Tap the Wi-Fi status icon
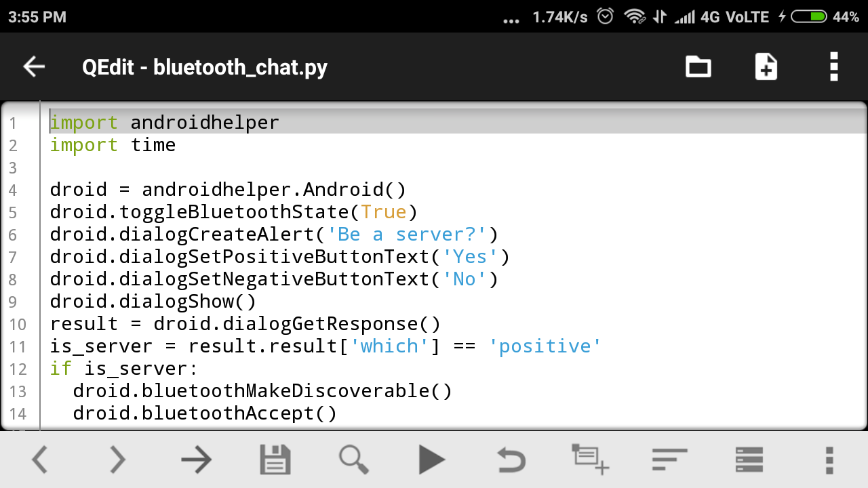The width and height of the screenshot is (868, 488). [635, 17]
